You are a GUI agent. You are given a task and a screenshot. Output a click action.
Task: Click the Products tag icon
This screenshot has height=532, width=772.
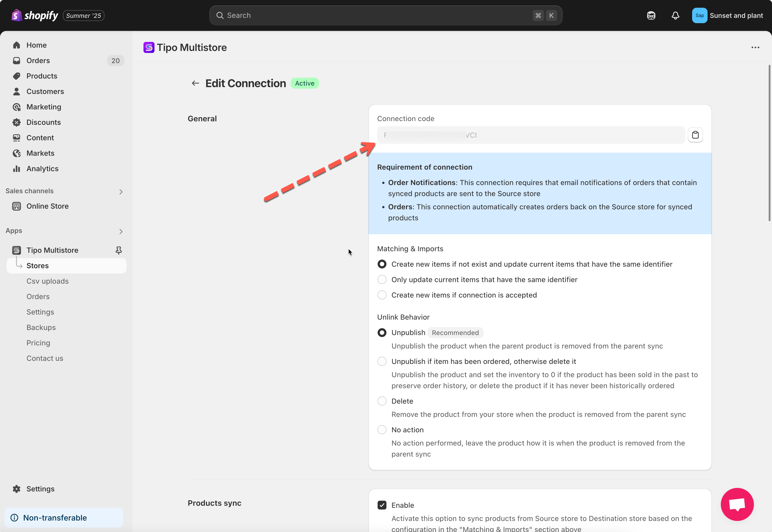(16, 76)
